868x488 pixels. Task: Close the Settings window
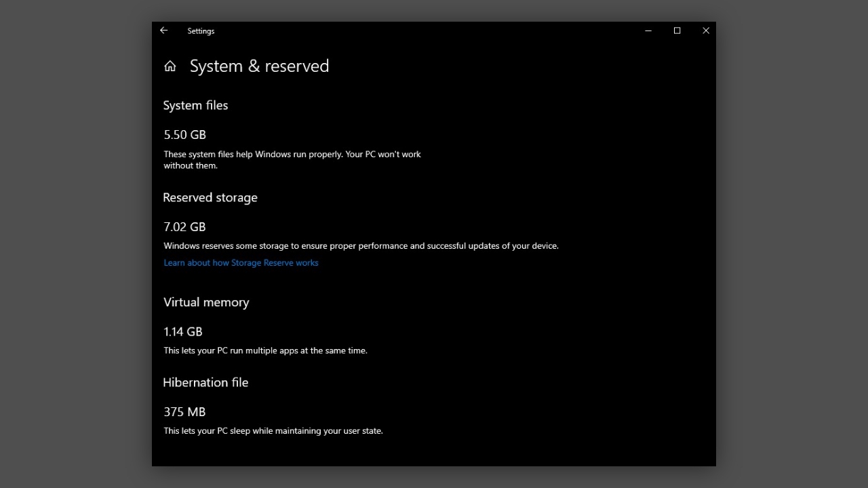(705, 30)
